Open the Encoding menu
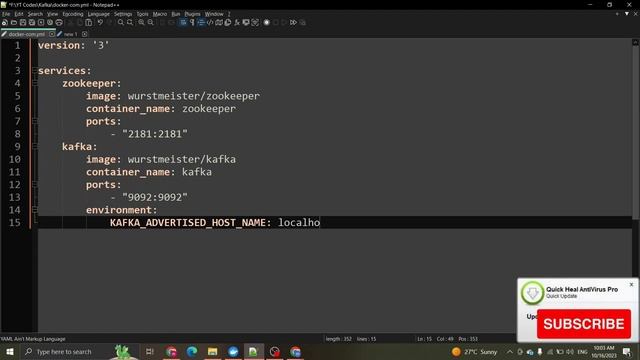This screenshot has width=640, height=360. 73,14
